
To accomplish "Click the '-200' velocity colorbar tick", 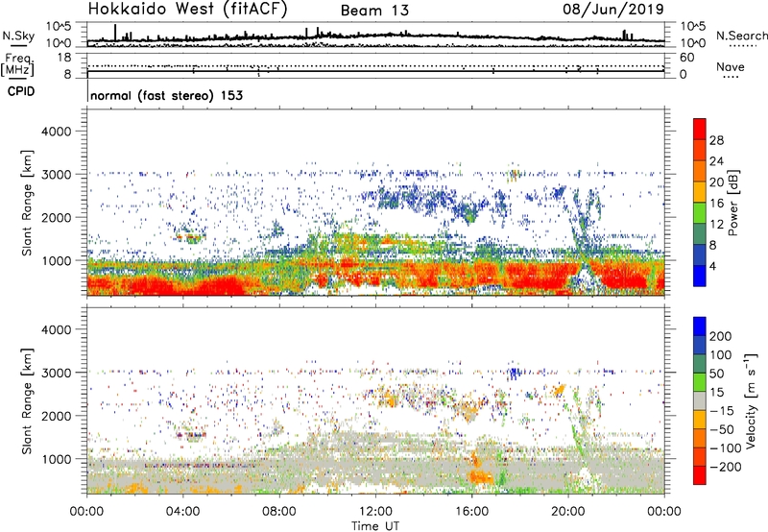I will click(x=725, y=467).
